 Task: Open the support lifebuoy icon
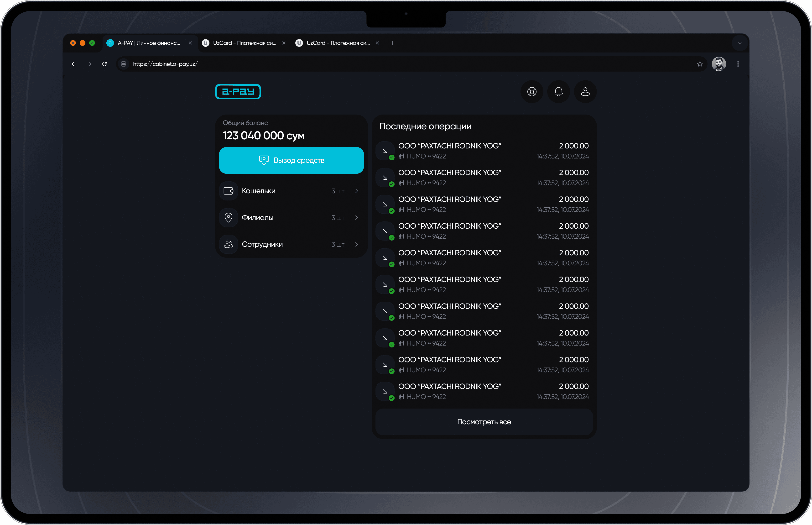[x=531, y=92]
